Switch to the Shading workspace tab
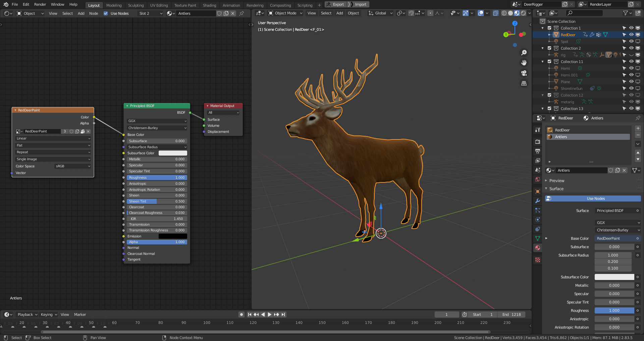644x341 pixels. (209, 5)
